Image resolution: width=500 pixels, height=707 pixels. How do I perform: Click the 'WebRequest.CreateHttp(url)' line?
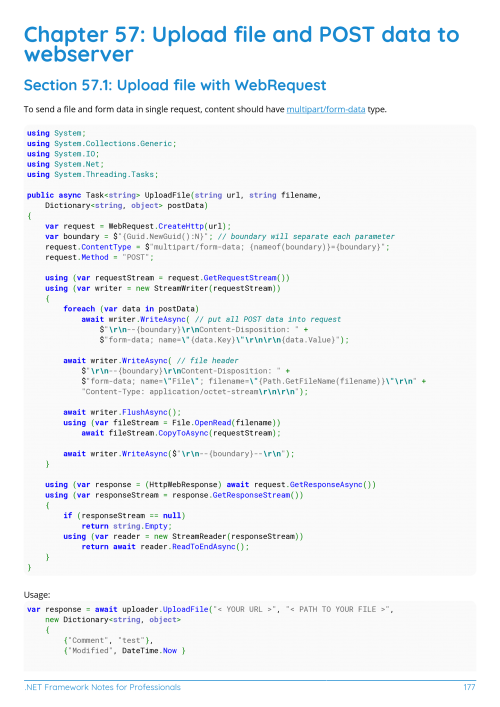(138, 226)
